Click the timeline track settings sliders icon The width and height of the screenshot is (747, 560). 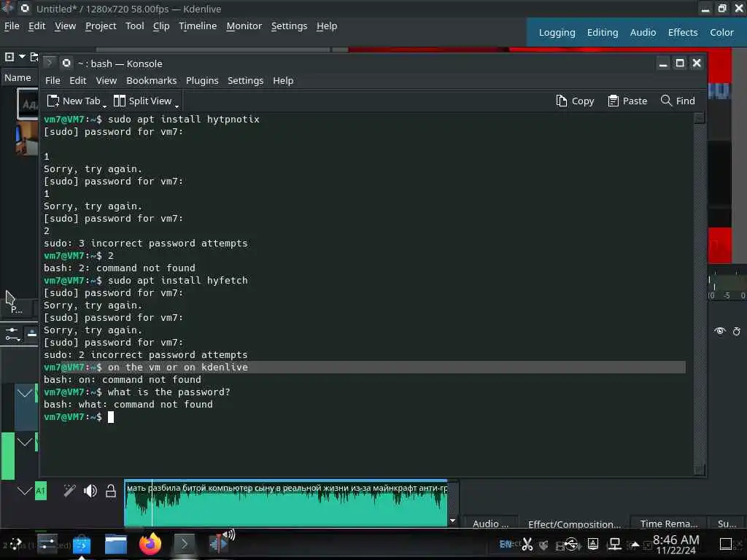(x=12, y=334)
